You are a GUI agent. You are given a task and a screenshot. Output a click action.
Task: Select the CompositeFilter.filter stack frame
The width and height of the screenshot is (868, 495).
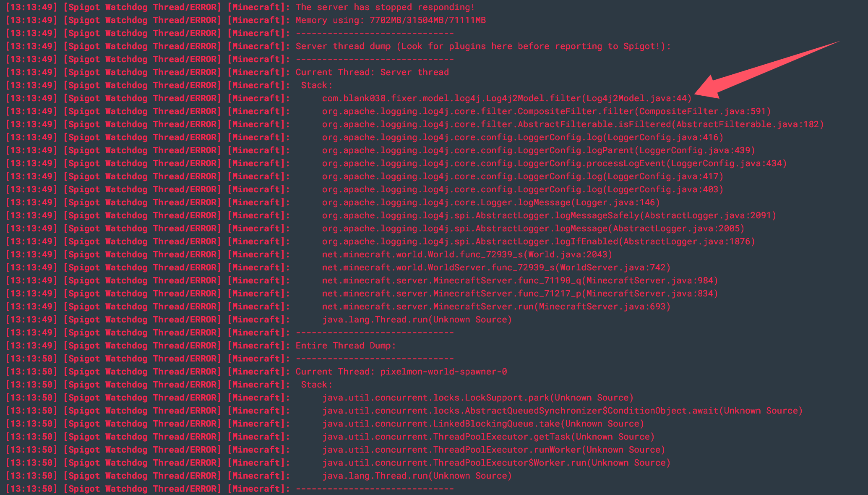[x=546, y=111]
